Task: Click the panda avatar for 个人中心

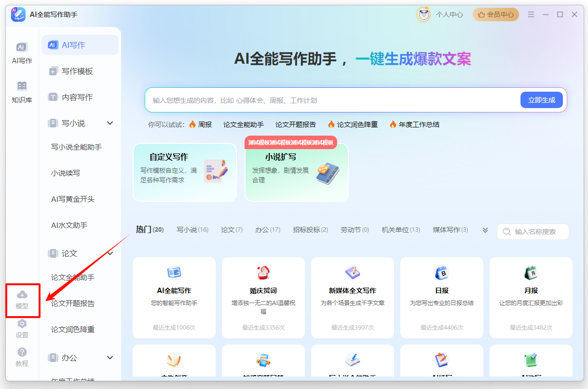Action: pyautogui.click(x=424, y=14)
